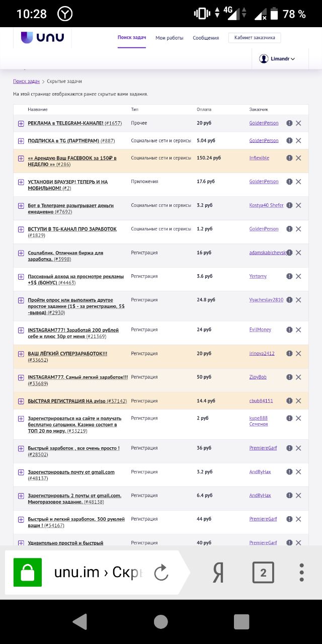
Task: Reload page with the refresh icon
Action: tap(161, 573)
